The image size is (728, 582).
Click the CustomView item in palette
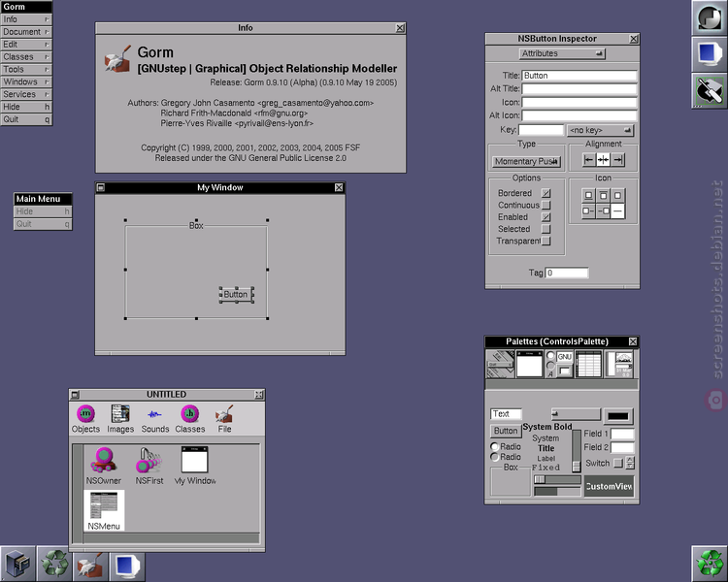(x=609, y=486)
